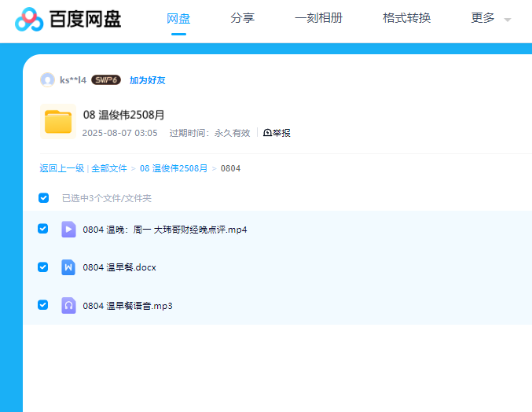Open 0804 温早餐.docx file name

[x=119, y=267]
